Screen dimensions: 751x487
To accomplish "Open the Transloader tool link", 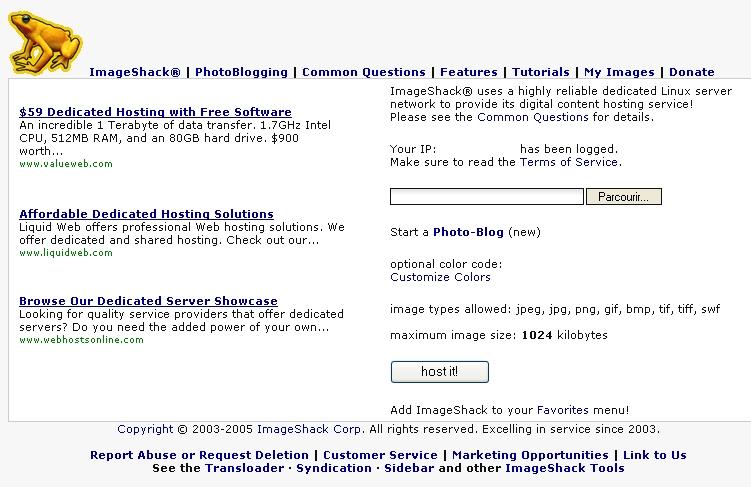I will pos(244,468).
